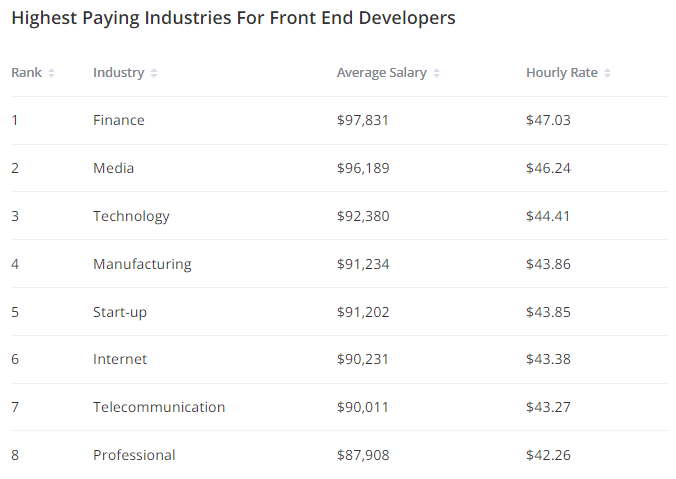Click the Professional industry cell
676x479 pixels.
coord(134,455)
